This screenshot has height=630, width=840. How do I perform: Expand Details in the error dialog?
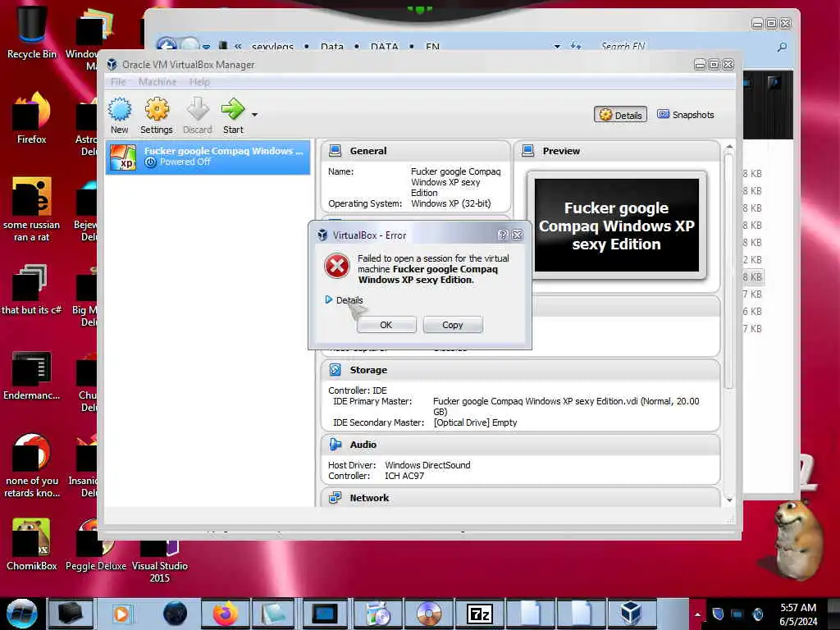[344, 300]
